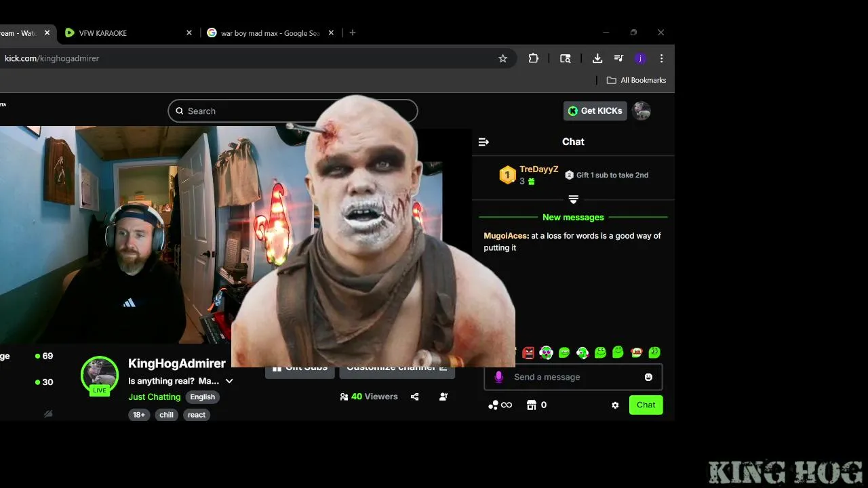Image resolution: width=868 pixels, height=488 pixels.
Task: Click the '40 Viewers' count
Action: coord(374,396)
